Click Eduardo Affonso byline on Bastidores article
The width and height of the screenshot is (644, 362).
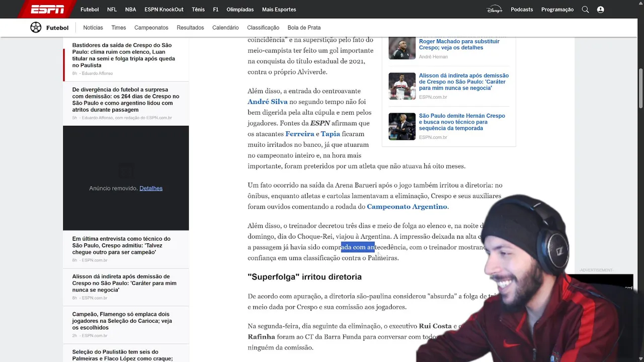97,73
